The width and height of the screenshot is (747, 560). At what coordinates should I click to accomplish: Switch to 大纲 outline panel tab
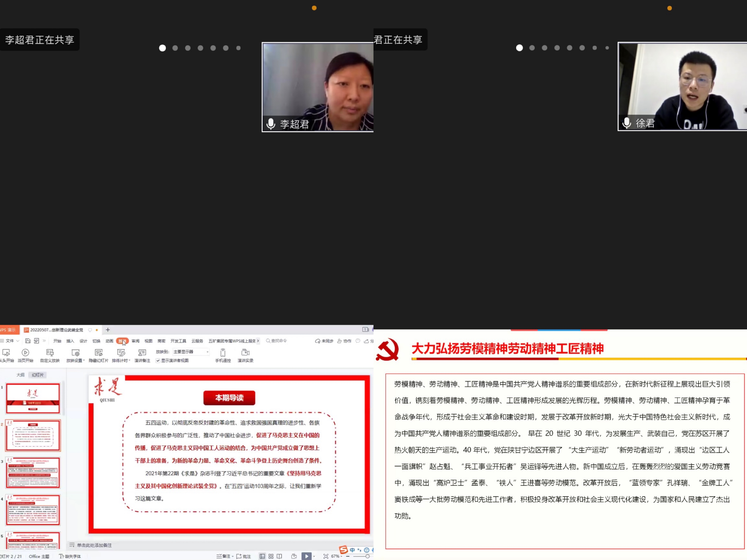[x=20, y=375]
